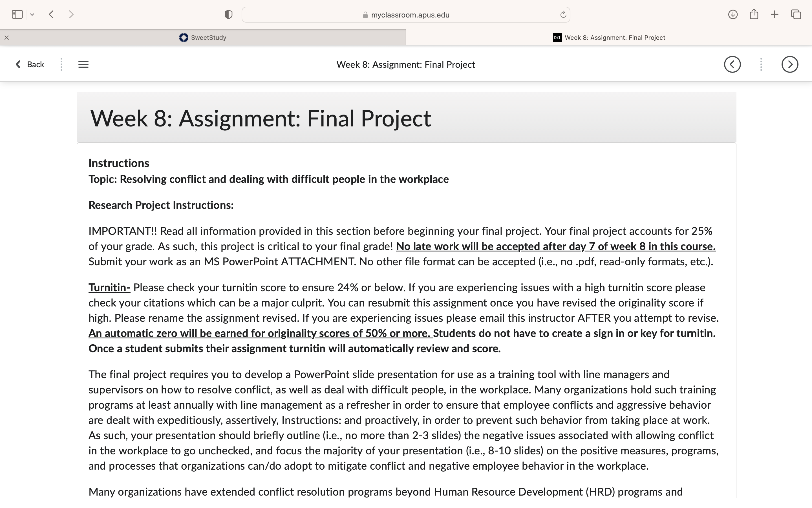Focus the myclassroom.apus.edu address bar
Screen dimensions: 812x508
coord(406,15)
